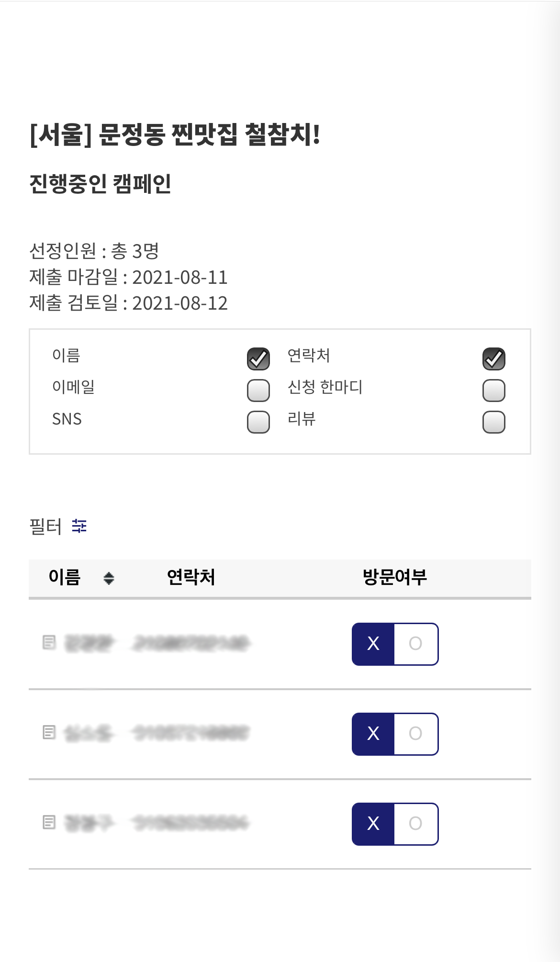This screenshot has width=560, height=962.
Task: Mark second applicant as visited (O)
Action: pos(415,734)
